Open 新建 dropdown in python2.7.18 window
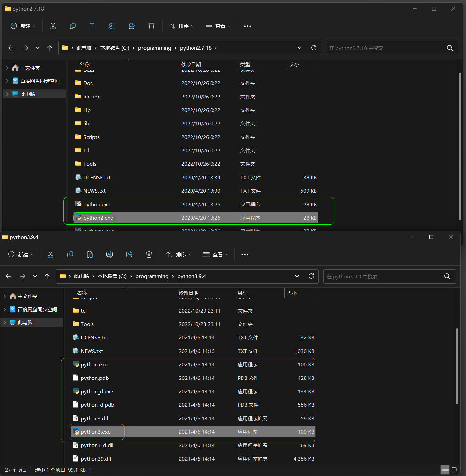The image size is (466, 476). [x=23, y=26]
